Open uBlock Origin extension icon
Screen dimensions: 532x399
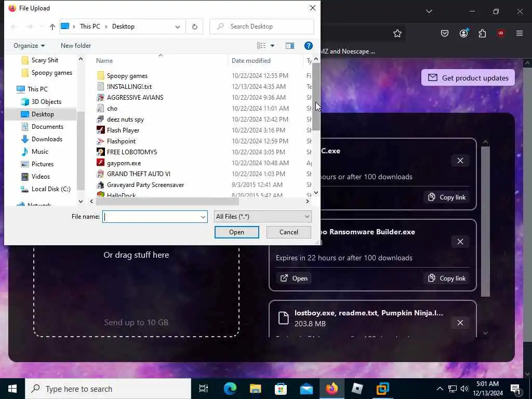point(501,33)
